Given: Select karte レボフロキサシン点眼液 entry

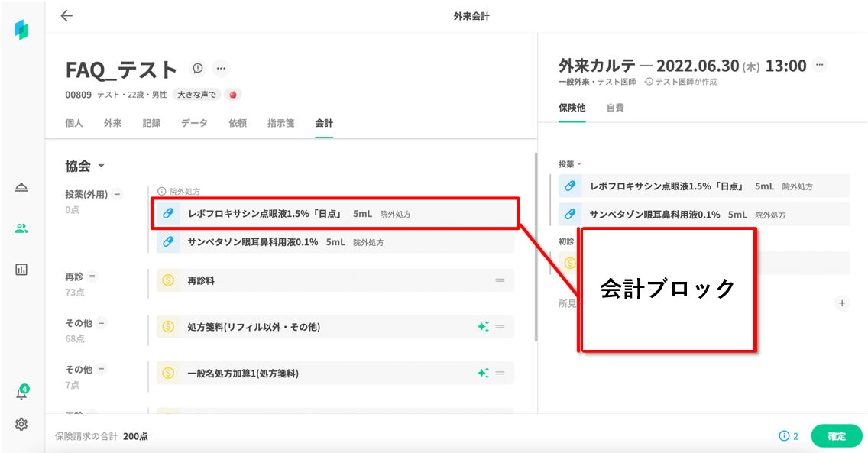Looking at the screenshot, I should tap(704, 186).
